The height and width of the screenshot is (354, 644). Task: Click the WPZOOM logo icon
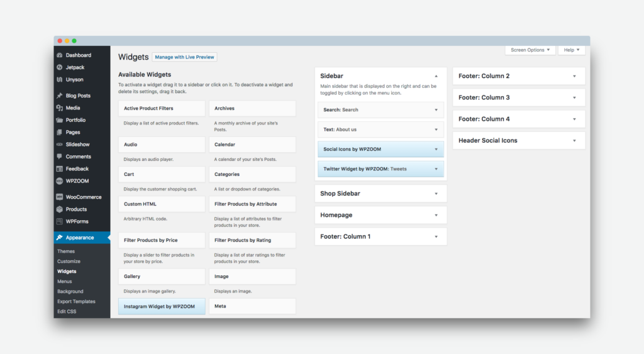60,181
